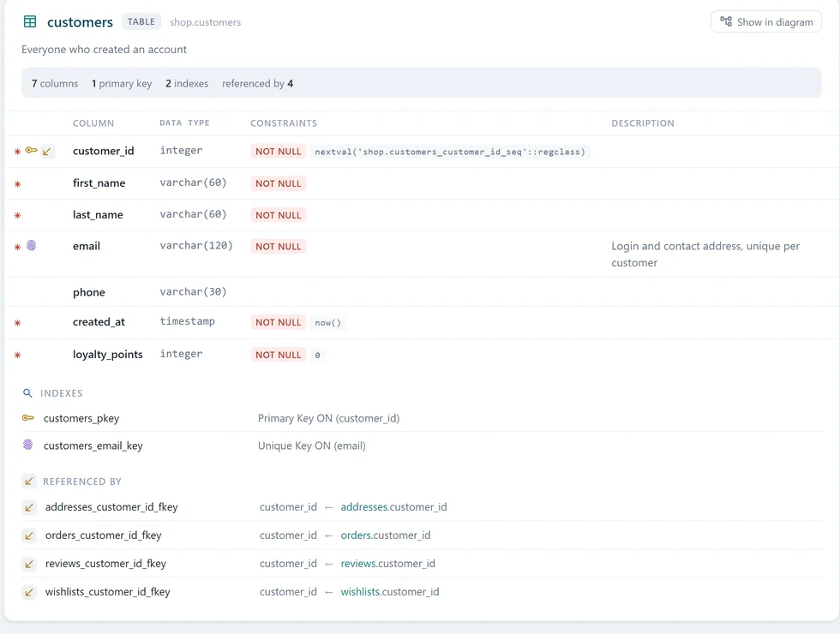The height and width of the screenshot is (634, 840).
Task: Click the arrow icon beside addresses_customer_id_fkey
Action: click(29, 507)
